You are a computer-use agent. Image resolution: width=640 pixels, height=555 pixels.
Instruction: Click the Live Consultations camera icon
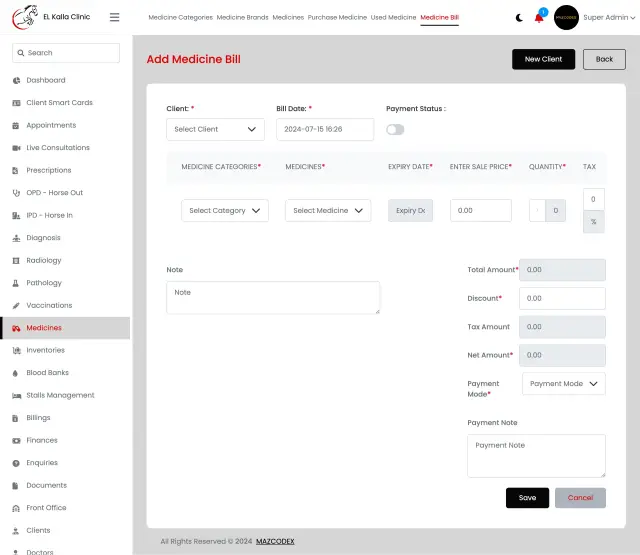[16, 148]
